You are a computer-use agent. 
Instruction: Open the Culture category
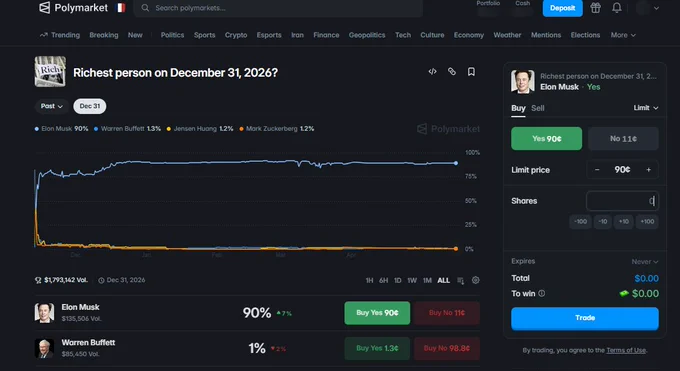pos(432,35)
